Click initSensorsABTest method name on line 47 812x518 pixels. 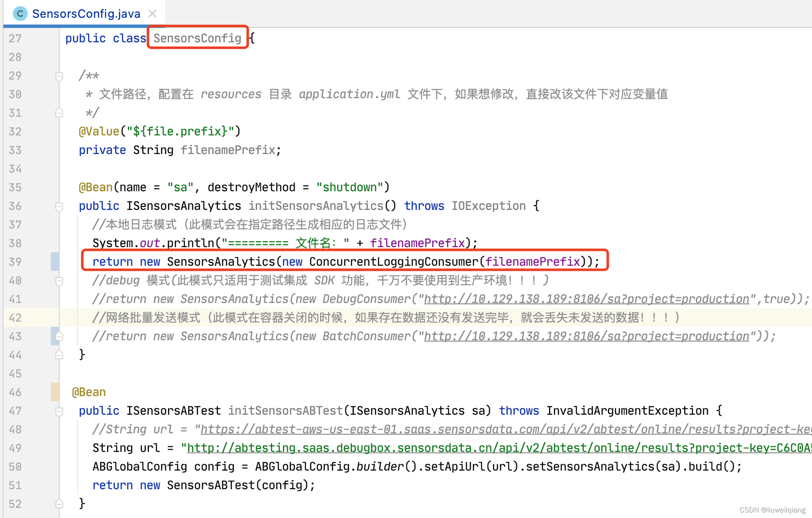click(x=285, y=411)
